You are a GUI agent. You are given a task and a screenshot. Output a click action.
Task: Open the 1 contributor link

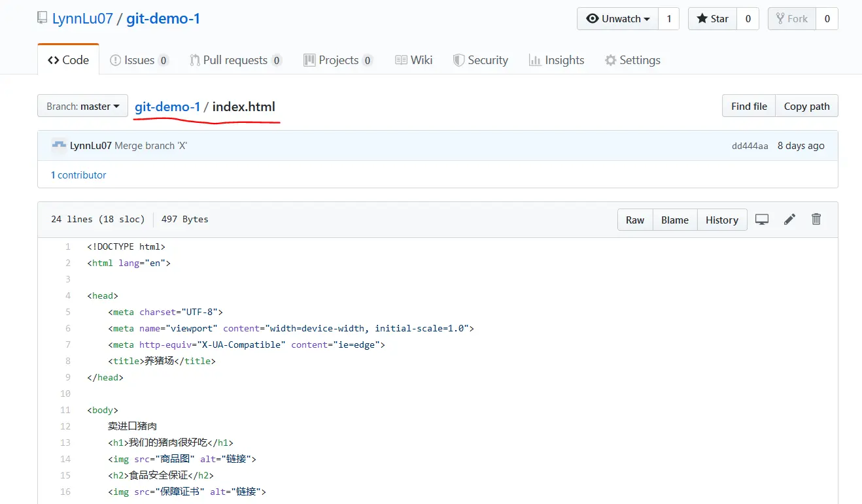[x=78, y=175]
